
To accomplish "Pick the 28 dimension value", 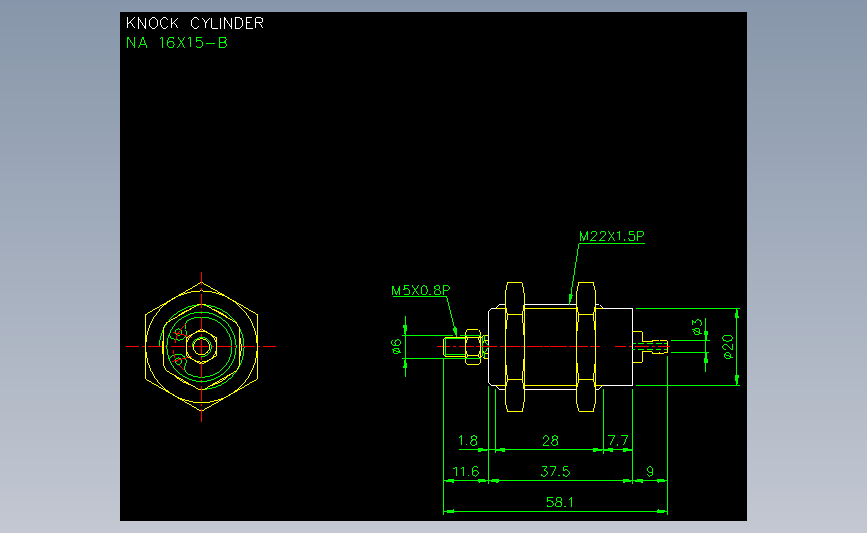I will point(550,441).
